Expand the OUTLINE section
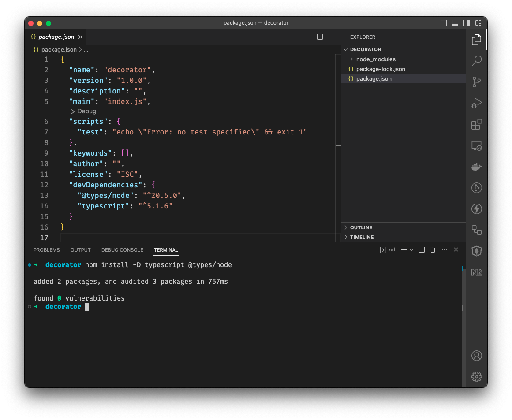Screen dimensions: 512x420 (404, 227)
